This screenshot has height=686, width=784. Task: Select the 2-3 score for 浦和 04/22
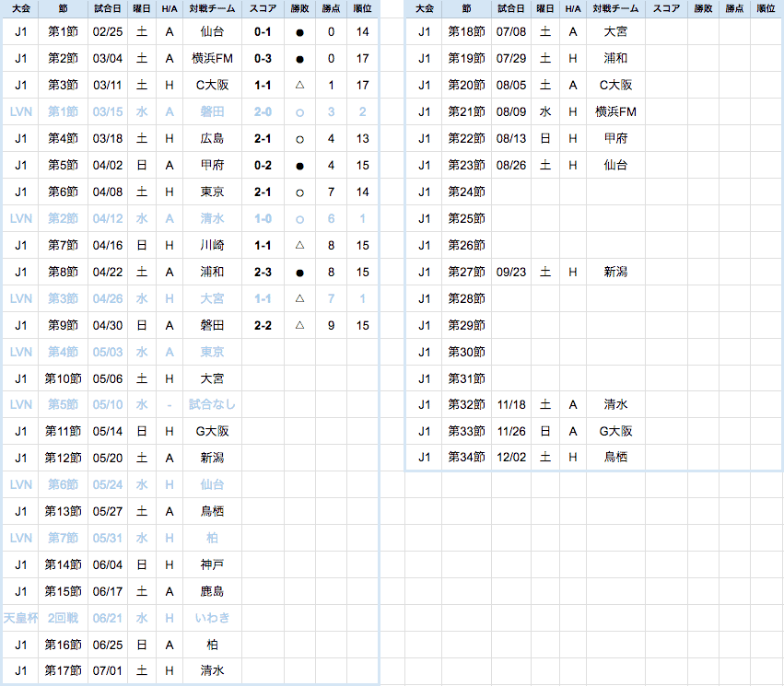coord(263,273)
